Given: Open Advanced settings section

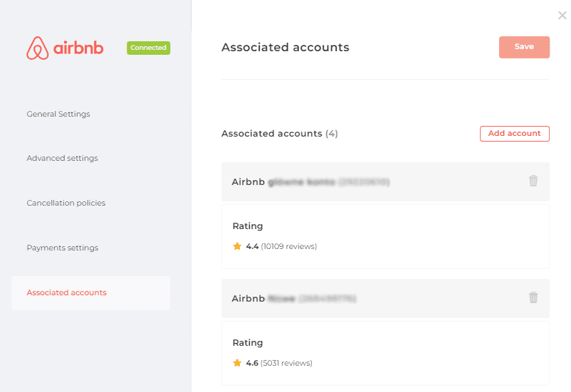Looking at the screenshot, I should pos(62,158).
